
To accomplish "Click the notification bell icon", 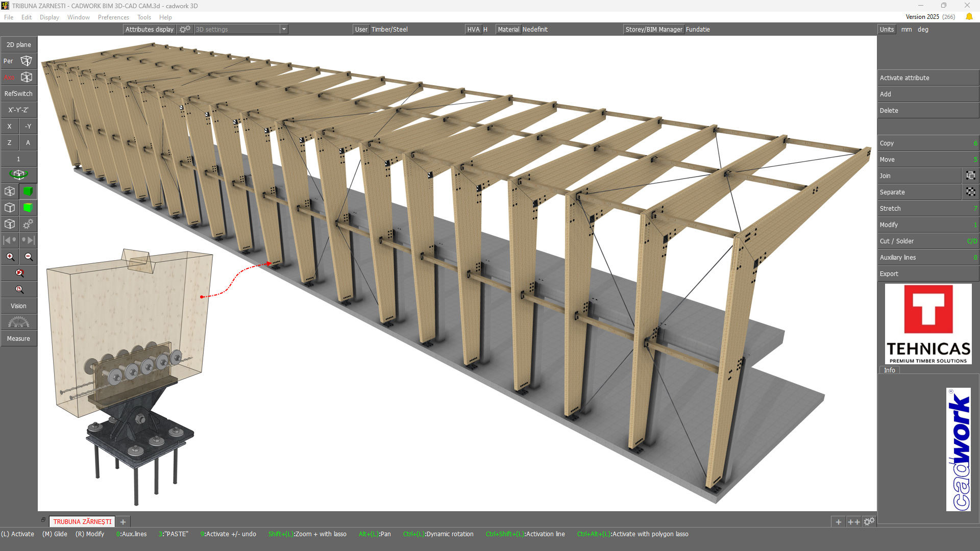I will 969,17.
